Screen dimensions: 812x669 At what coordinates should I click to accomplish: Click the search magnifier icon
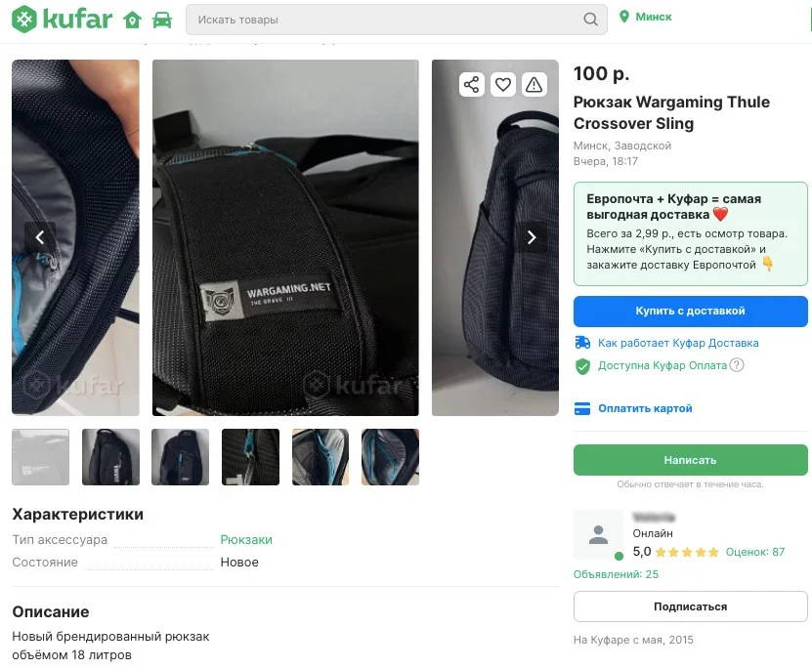tap(590, 20)
